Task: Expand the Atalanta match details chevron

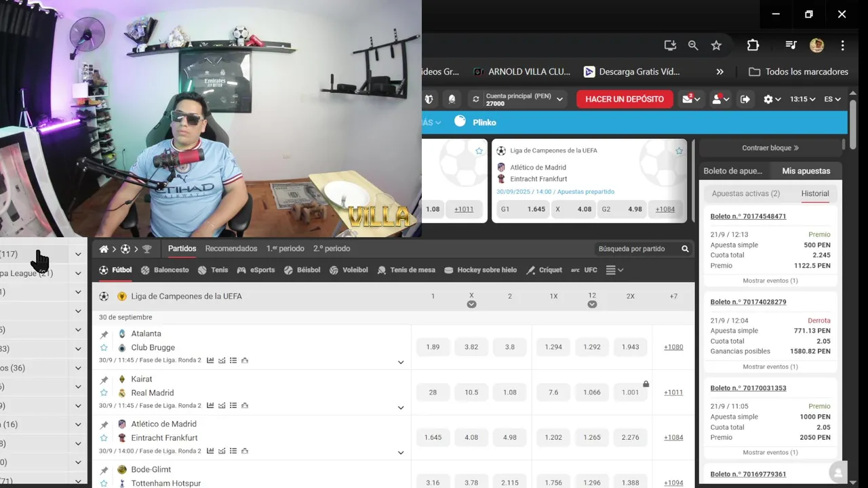Action: 401,363
